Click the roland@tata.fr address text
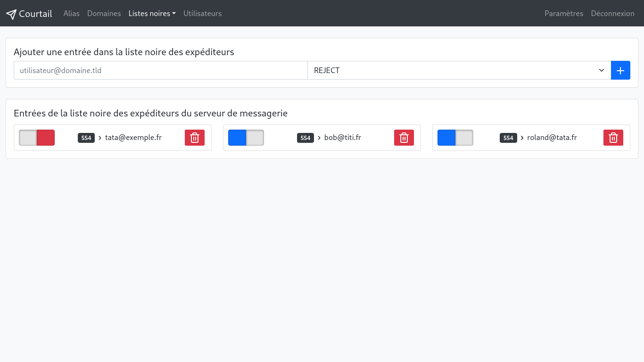The width and height of the screenshot is (644, 362). 552,138
